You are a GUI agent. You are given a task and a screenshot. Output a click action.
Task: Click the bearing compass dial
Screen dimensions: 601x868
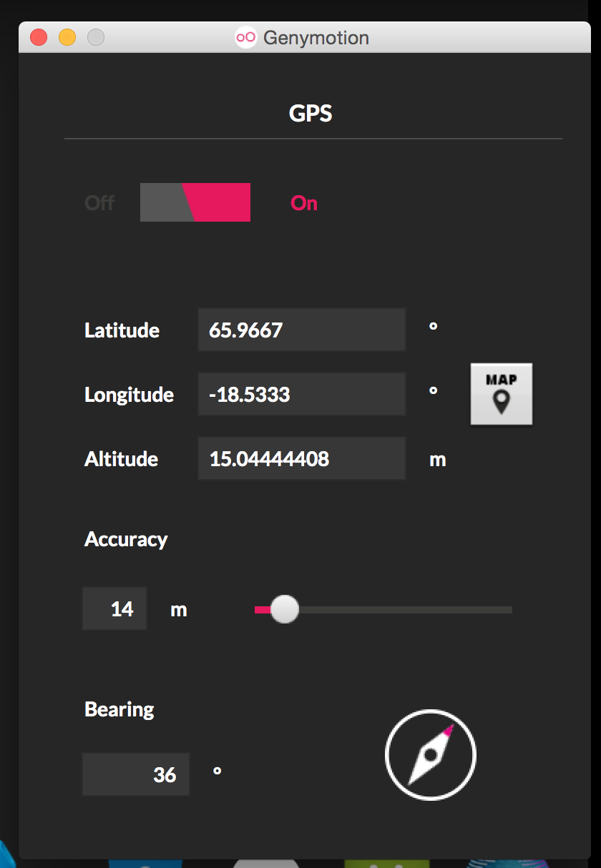(431, 755)
